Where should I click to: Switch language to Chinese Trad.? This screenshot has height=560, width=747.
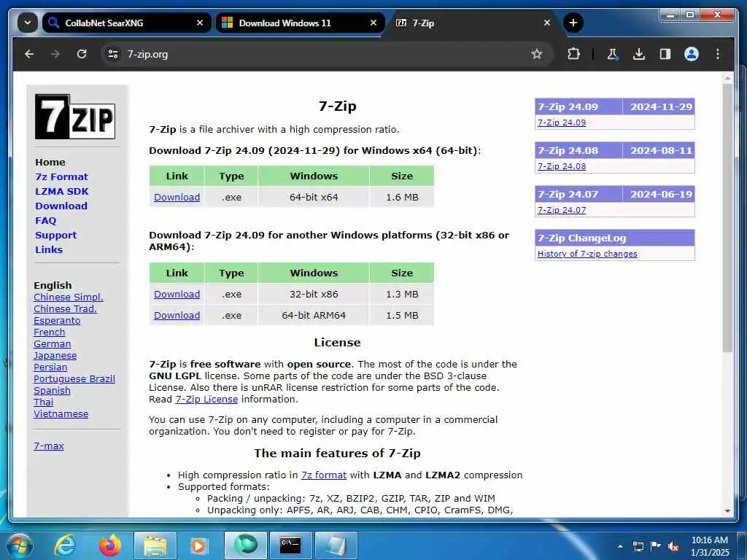pyautogui.click(x=65, y=309)
